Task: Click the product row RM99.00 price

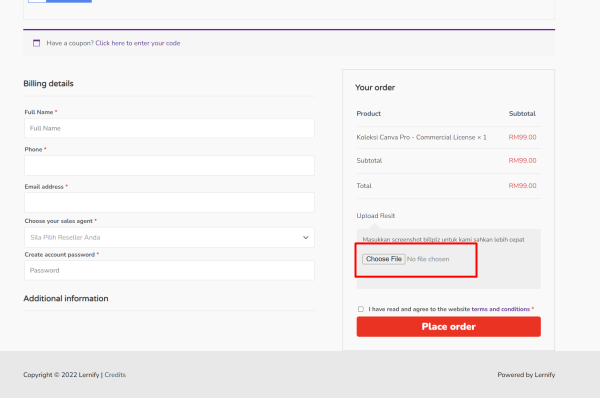Action: tap(522, 137)
